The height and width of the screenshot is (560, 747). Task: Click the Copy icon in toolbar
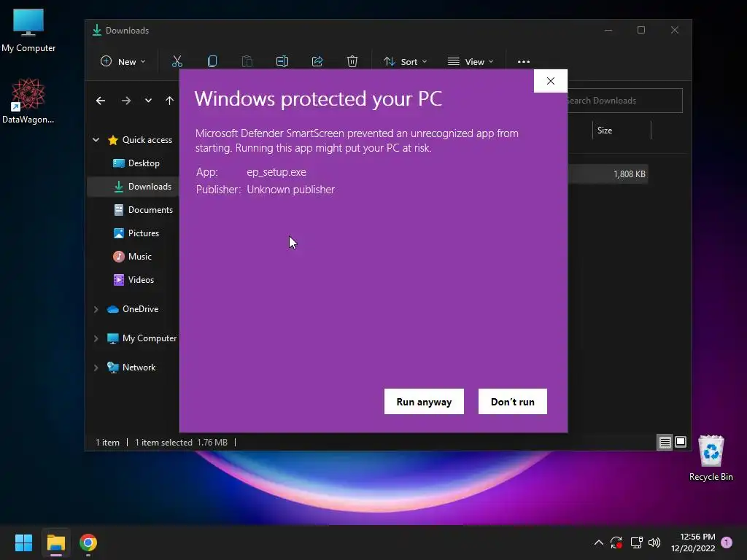212,61
